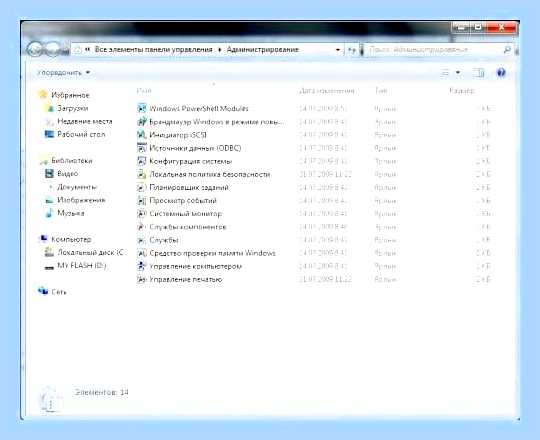This screenshot has width=540, height=440.
Task: Open Загрузки in the navigation pane
Action: coord(72,108)
